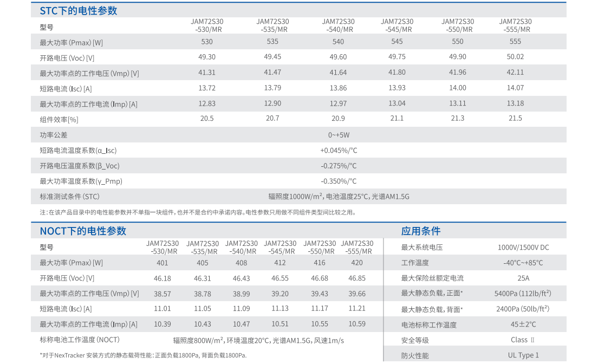The image size is (598, 364).
Task: Select the fire rating value 'UL Type 1'
Action: click(x=523, y=355)
